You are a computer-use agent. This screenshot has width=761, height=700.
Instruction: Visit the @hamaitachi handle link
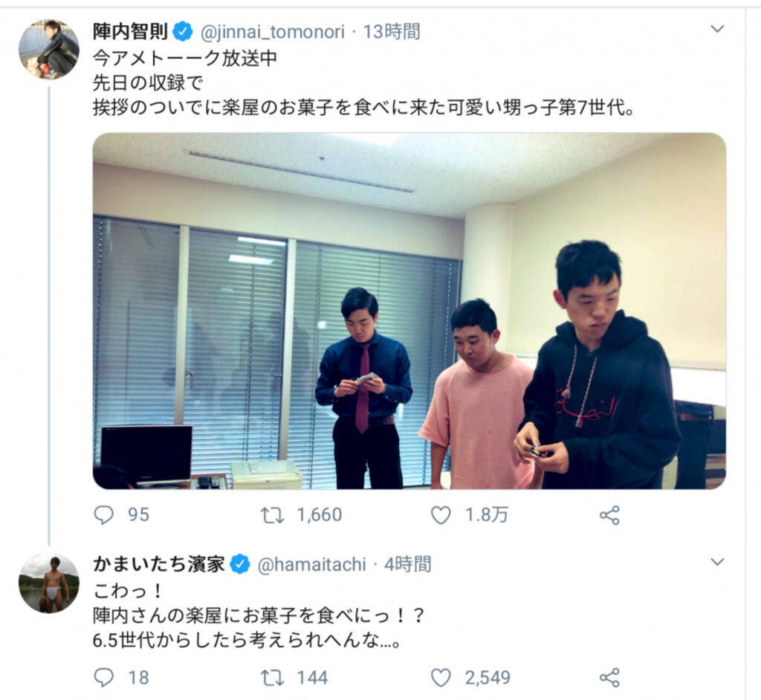click(311, 565)
